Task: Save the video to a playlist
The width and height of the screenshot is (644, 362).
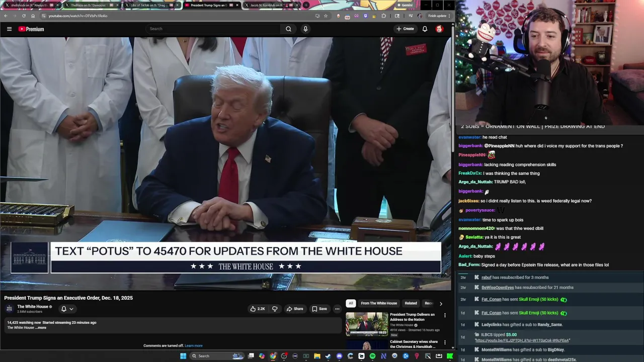Action: [x=319, y=309]
